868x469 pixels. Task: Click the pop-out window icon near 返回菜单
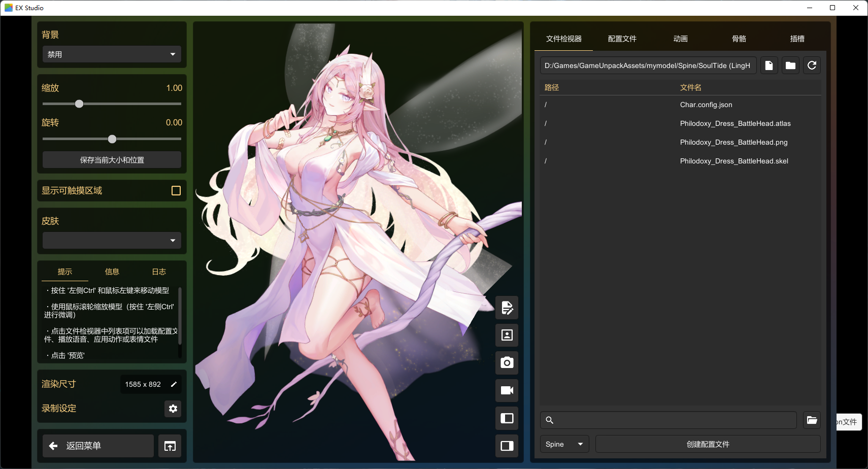click(170, 446)
